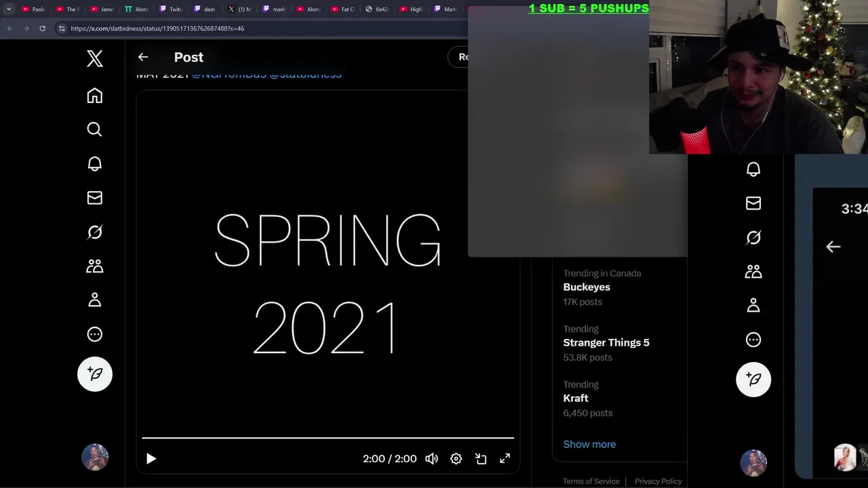Open Notifications bell in the right X window

pyautogui.click(x=753, y=169)
